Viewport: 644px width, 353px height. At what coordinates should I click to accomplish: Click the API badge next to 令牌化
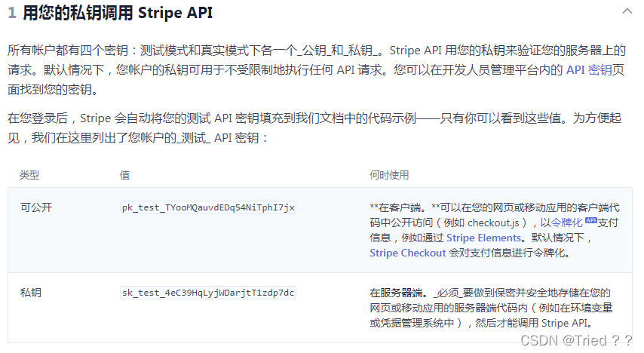pos(590,220)
